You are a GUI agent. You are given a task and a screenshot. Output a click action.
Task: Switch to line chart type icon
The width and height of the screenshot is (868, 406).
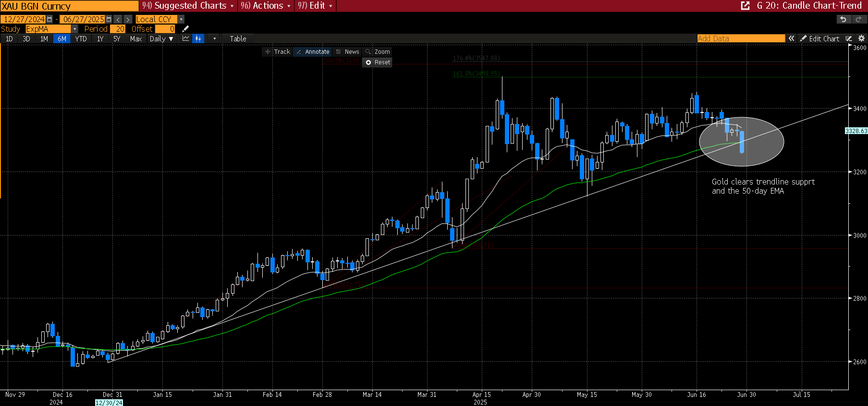pos(186,38)
